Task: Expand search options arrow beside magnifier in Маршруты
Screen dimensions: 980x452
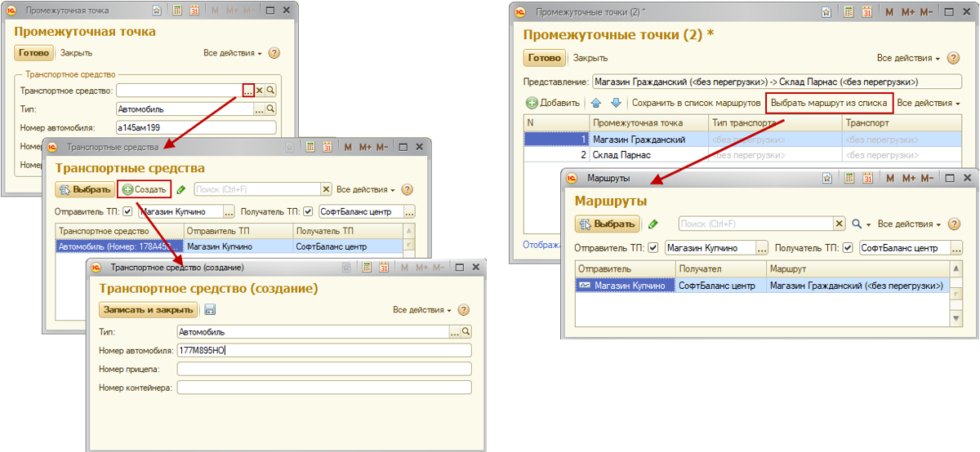Action: coord(868,224)
